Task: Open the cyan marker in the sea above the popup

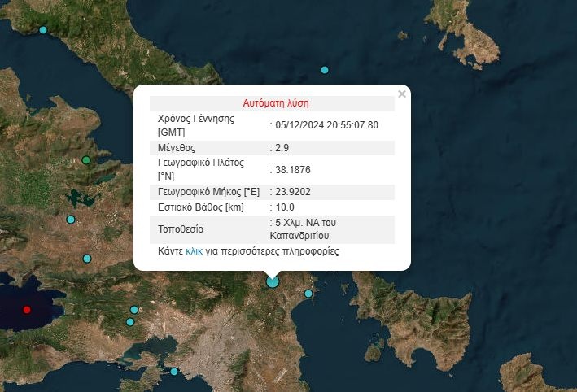Action: pyautogui.click(x=325, y=70)
